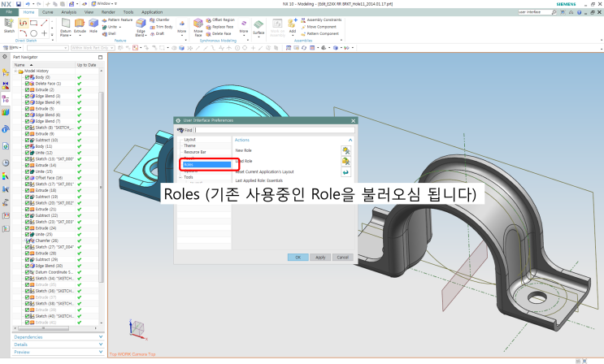The width and height of the screenshot is (604, 364).
Task: Click the Move Face icon
Action: (x=198, y=24)
